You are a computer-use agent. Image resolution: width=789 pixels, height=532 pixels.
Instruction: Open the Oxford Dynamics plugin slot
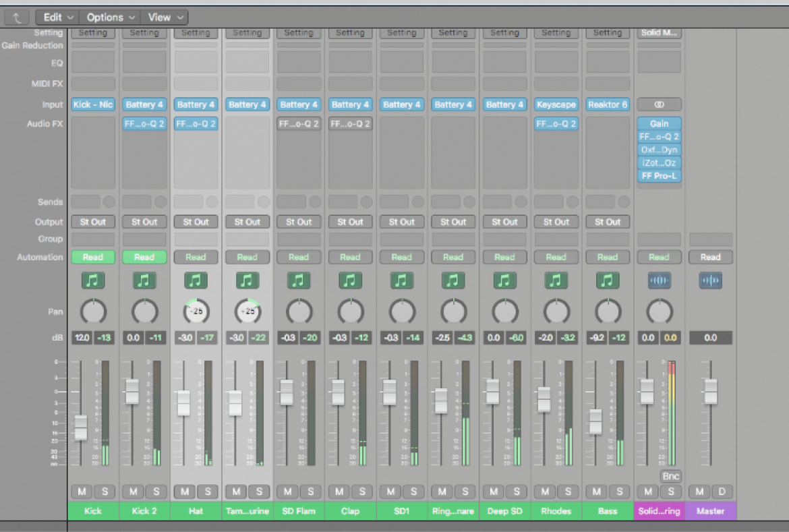pyautogui.click(x=659, y=150)
